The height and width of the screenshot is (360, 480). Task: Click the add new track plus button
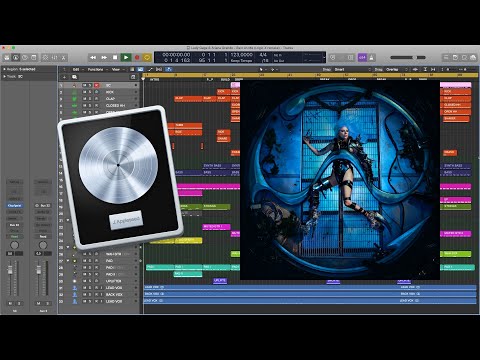point(64,77)
